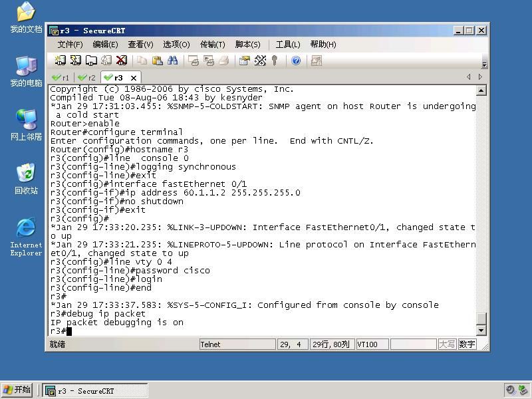The height and width of the screenshot is (399, 532).
Task: Click the 'debug ip packet' command line
Action: [98, 313]
